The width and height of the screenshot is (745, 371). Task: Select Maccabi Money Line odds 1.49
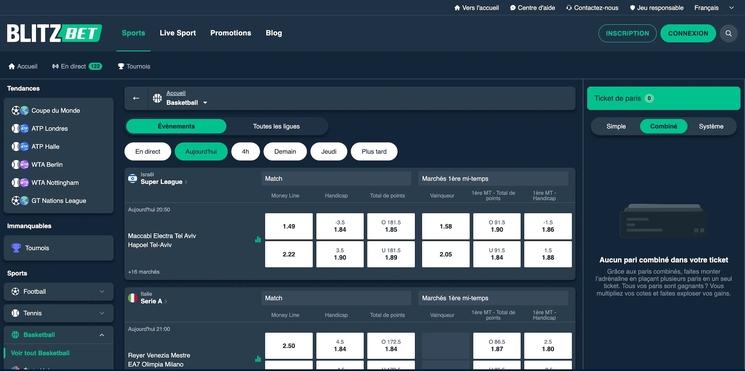(289, 226)
